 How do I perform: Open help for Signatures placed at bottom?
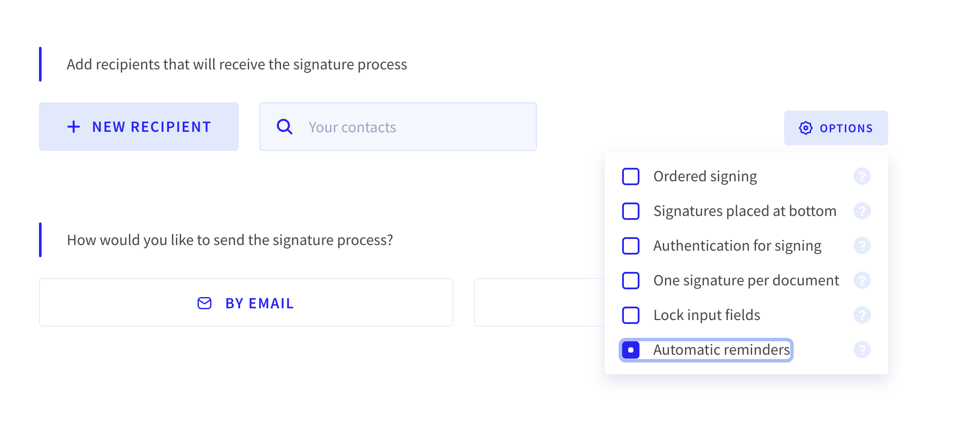click(862, 211)
